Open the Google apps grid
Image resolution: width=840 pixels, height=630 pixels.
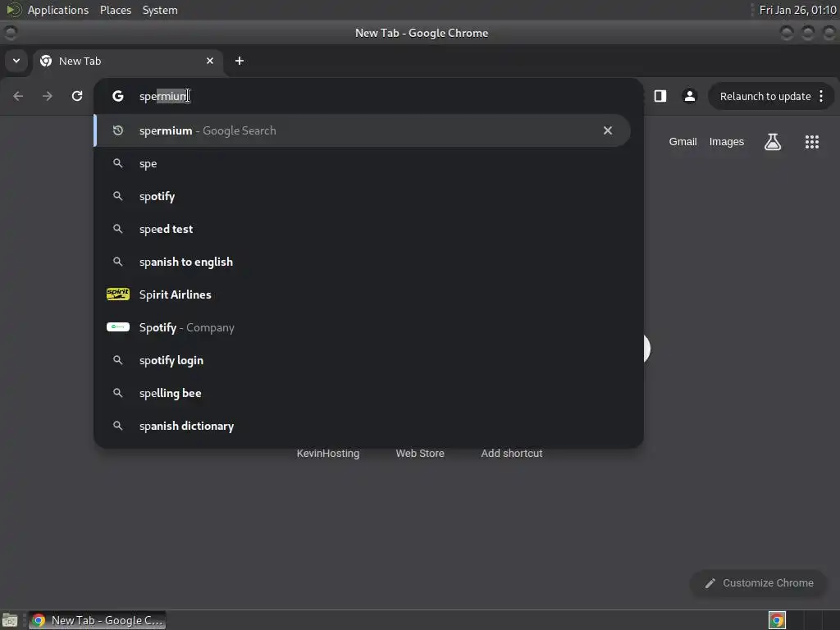tap(812, 142)
